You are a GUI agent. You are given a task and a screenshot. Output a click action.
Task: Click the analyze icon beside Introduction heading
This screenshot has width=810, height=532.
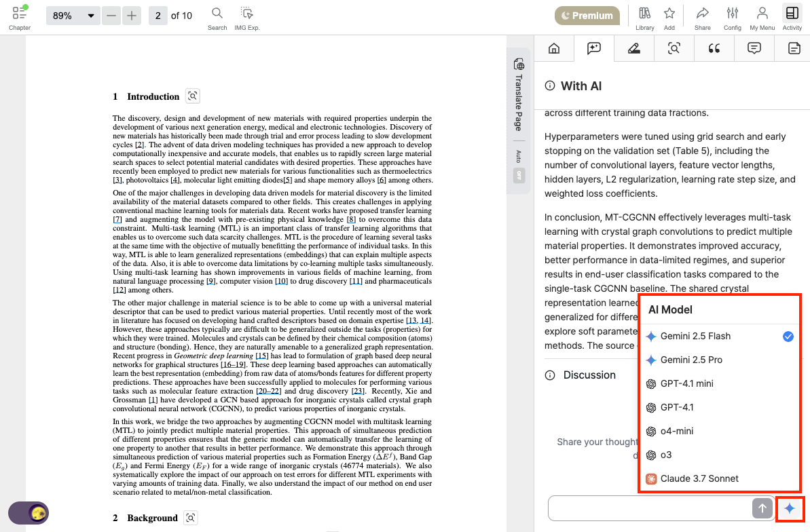pos(192,96)
